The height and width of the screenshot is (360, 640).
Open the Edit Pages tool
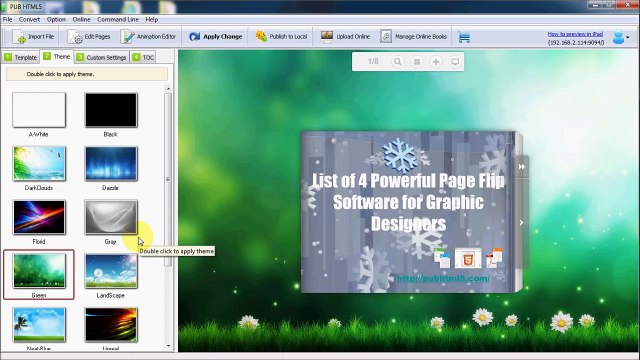[89, 37]
